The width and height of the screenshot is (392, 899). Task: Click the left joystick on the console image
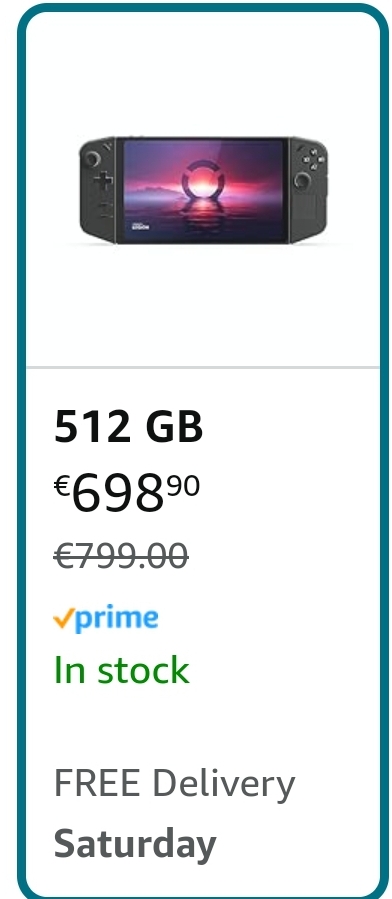click(92, 159)
